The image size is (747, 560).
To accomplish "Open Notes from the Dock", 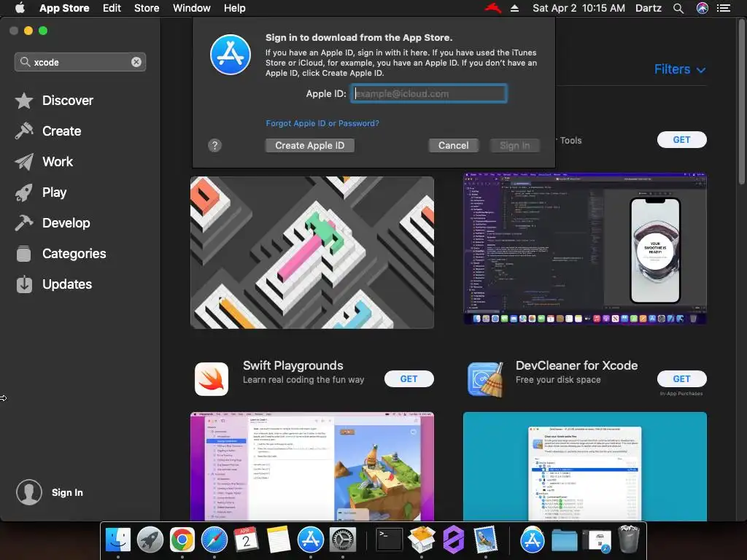I will [279, 540].
